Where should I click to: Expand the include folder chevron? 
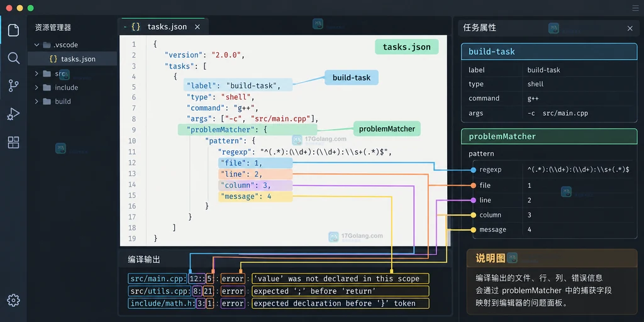(x=36, y=87)
